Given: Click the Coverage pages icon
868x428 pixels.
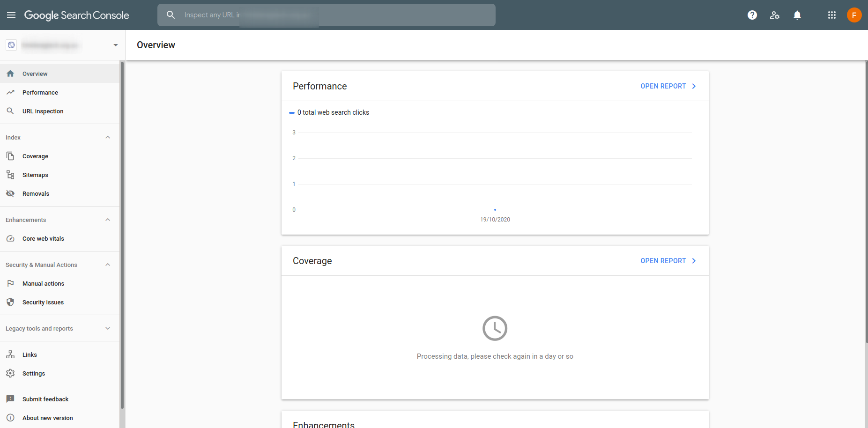Looking at the screenshot, I should point(10,156).
